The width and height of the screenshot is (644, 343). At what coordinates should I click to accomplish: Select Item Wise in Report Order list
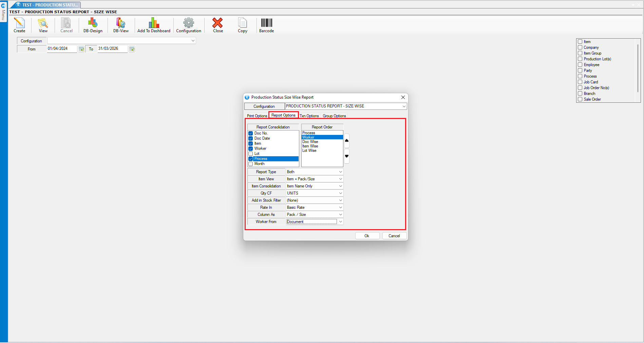click(x=310, y=146)
